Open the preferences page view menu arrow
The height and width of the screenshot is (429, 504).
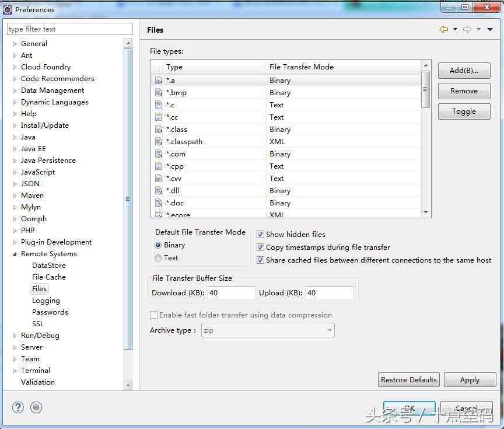pos(490,29)
